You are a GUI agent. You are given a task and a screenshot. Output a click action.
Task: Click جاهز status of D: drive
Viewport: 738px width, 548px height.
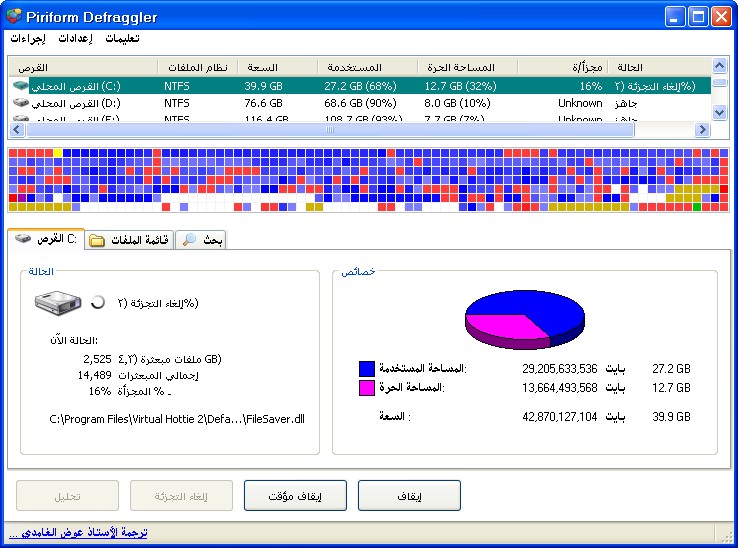pos(626,103)
